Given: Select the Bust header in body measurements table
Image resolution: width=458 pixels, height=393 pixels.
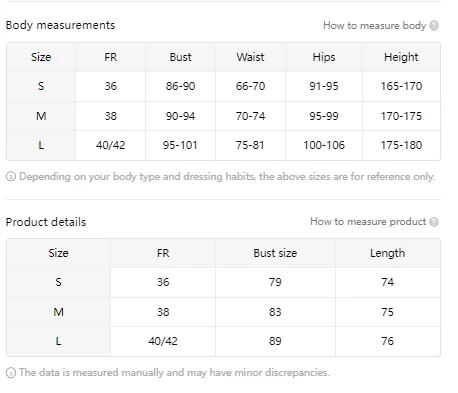Looking at the screenshot, I should coord(180,57).
